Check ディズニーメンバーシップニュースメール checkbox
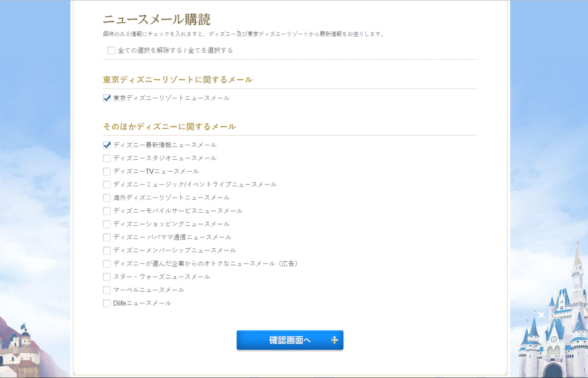 tap(107, 250)
